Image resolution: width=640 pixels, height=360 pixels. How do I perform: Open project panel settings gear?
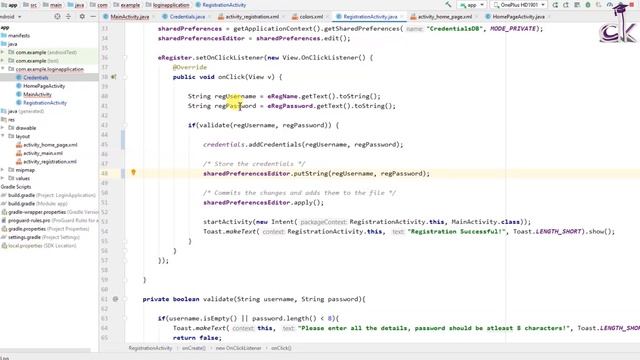click(82, 16)
